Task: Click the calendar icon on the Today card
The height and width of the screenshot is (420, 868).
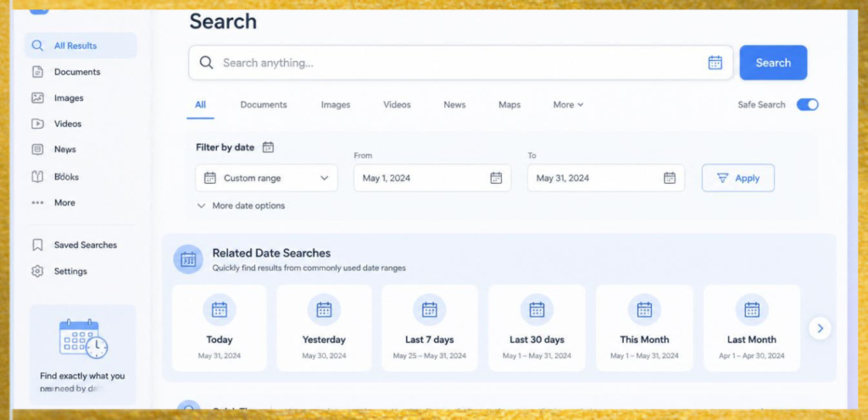Action: [x=220, y=309]
